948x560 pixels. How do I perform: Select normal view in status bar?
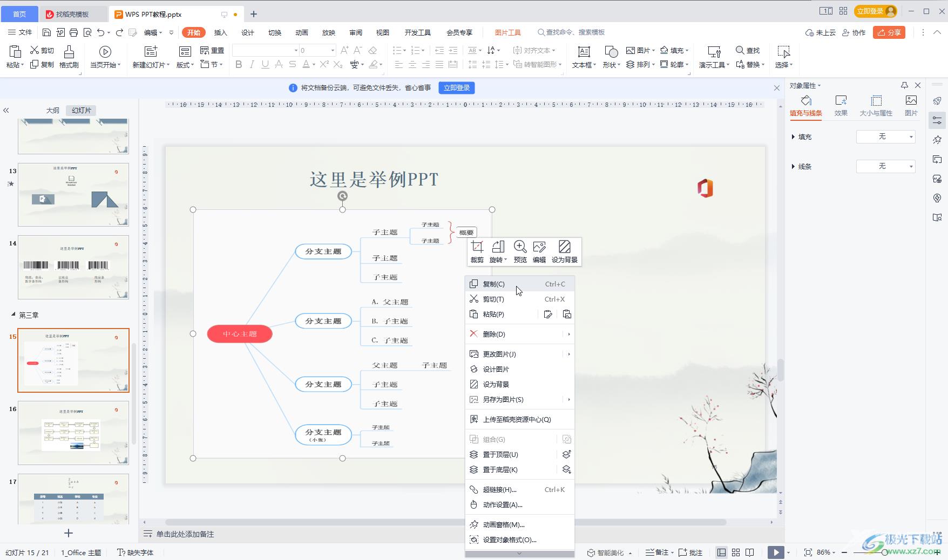(x=722, y=552)
